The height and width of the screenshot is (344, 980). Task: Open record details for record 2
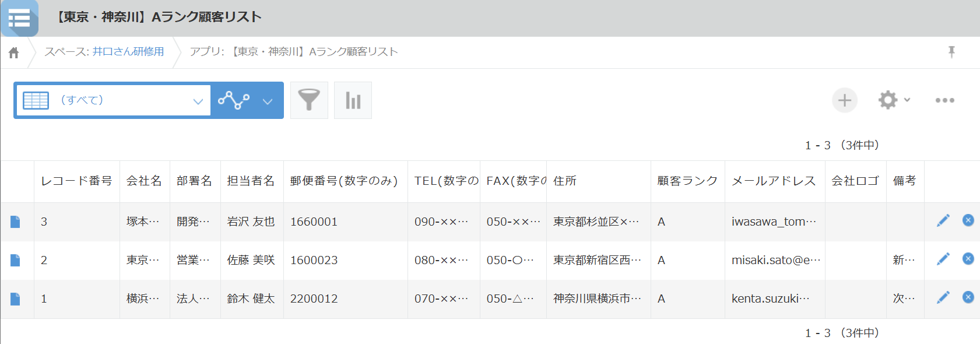(15, 260)
